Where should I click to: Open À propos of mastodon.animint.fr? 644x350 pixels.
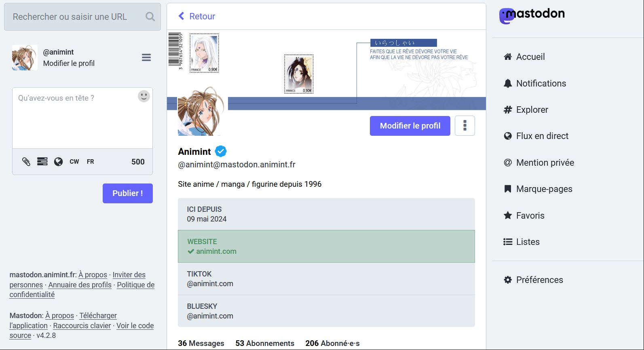point(93,275)
